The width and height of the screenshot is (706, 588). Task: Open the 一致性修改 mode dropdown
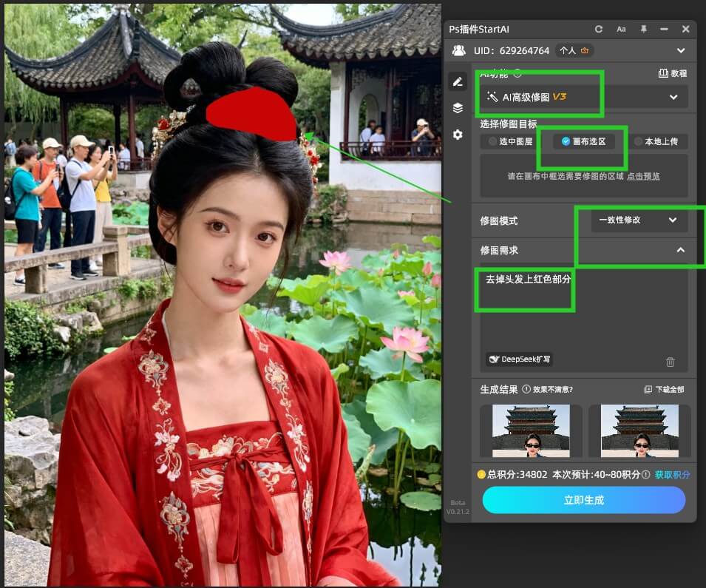[639, 220]
